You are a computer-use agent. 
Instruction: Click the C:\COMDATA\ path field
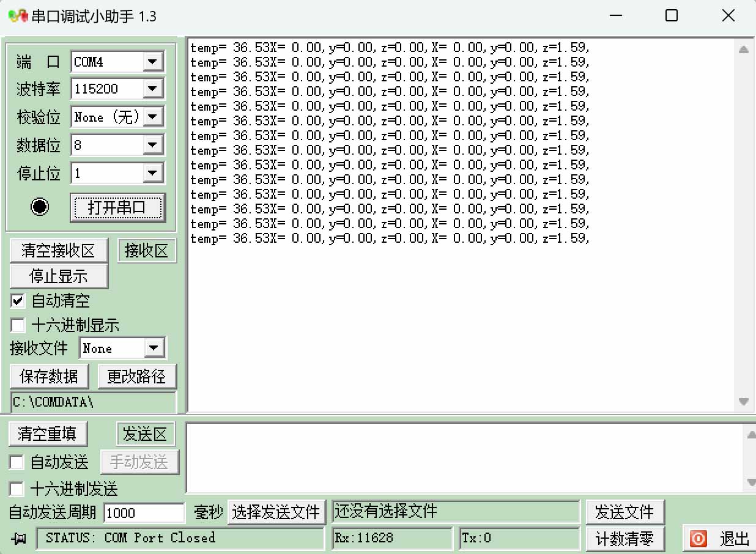(94, 402)
